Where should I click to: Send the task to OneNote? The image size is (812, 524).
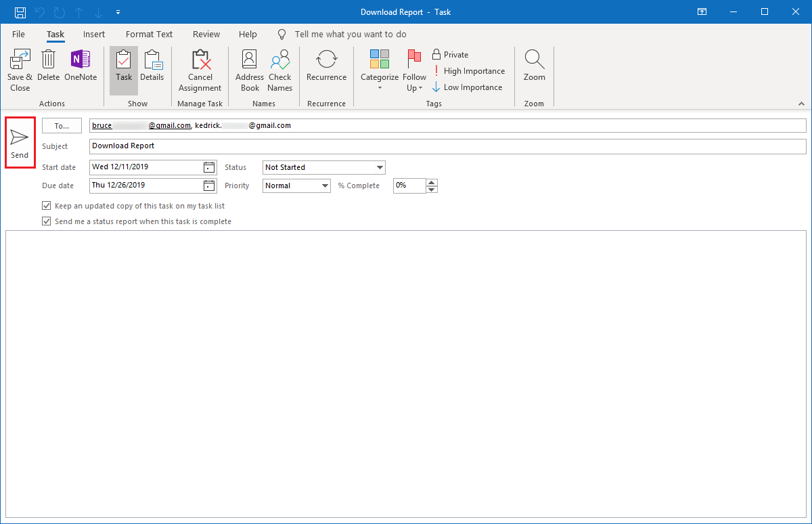pos(81,66)
